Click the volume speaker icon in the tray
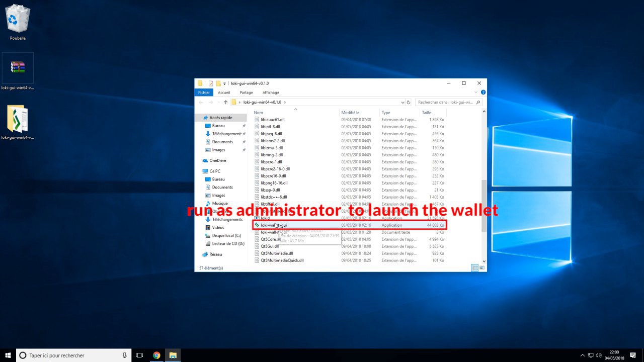The width and height of the screenshot is (644, 362). (x=600, y=355)
